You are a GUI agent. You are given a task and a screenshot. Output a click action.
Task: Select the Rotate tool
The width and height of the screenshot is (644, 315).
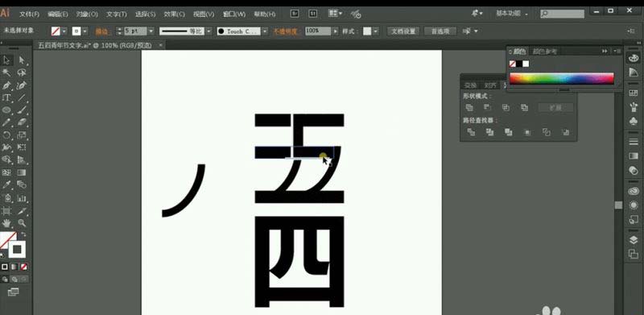6,135
